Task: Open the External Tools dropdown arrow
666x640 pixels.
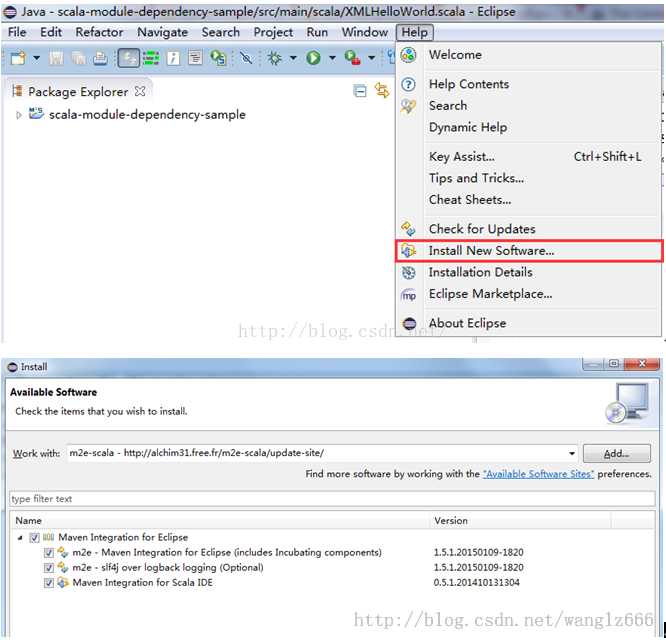Action: coord(371,58)
